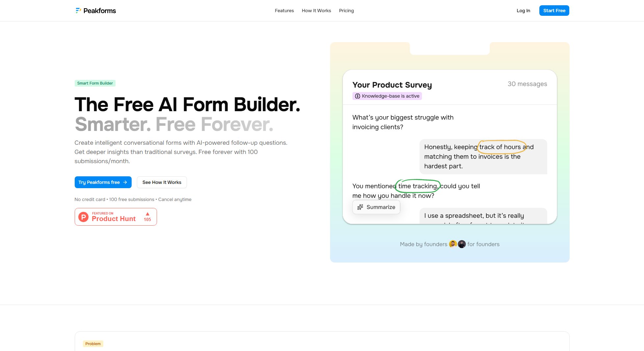This screenshot has width=644, height=351.
Task: Open the Pricing page from the navbar
Action: pos(346,11)
